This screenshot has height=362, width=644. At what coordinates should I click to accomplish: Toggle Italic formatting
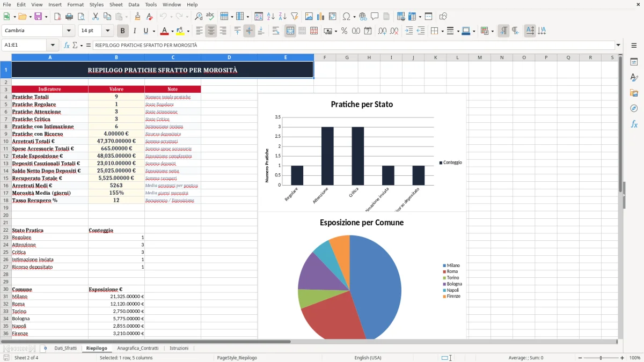(134, 31)
